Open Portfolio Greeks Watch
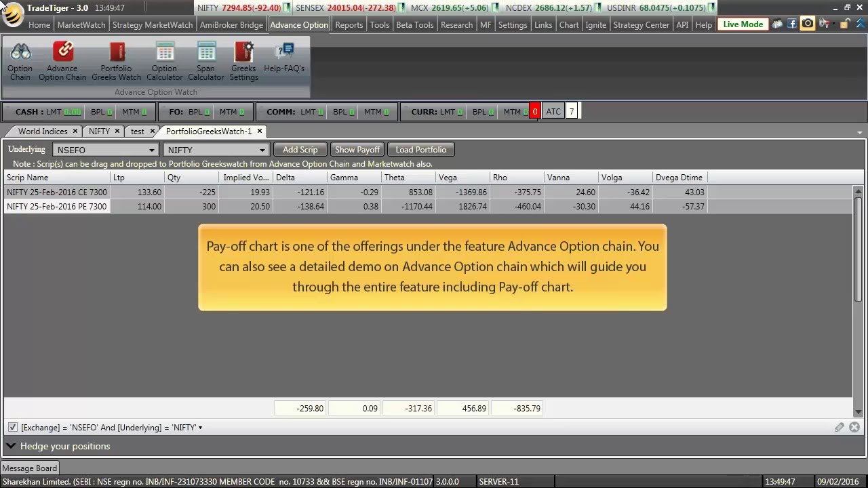Image resolution: width=868 pixels, height=488 pixels. [x=117, y=61]
